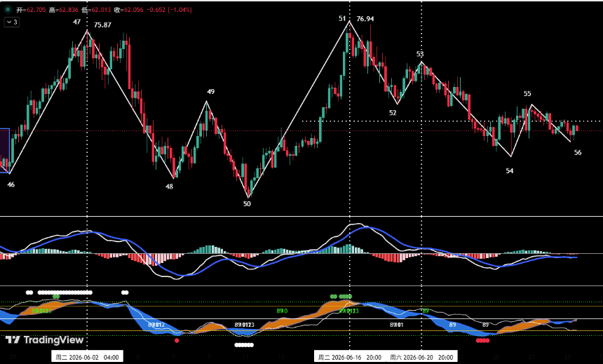
Task: Select the row of red dots near bottom right
Action: [482, 341]
